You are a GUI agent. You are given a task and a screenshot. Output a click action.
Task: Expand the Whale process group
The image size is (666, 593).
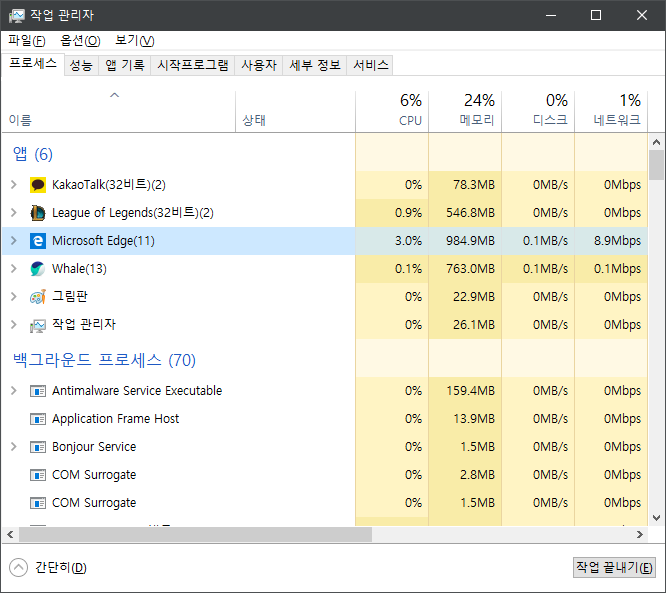coord(14,269)
